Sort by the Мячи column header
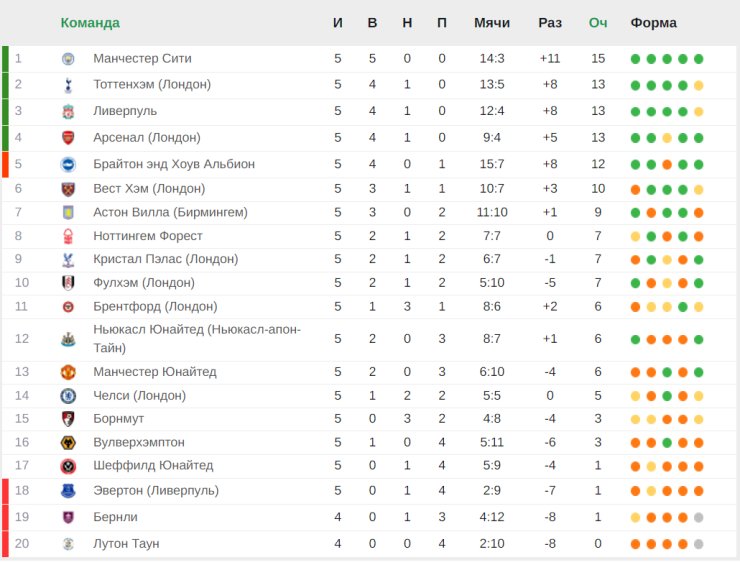Viewport: 740px width, 565px height. 492,23
